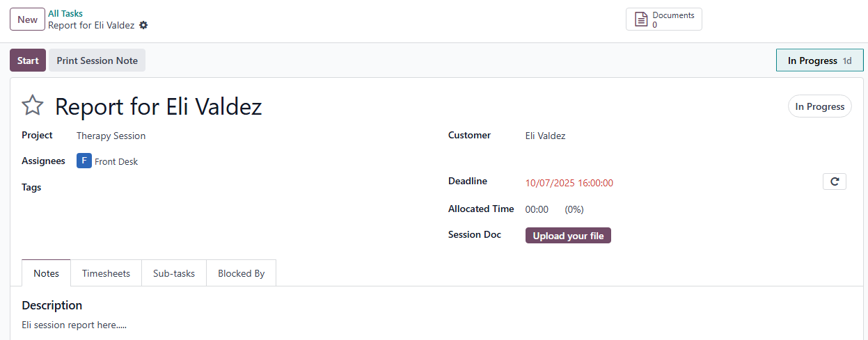Image resolution: width=868 pixels, height=340 pixels.
Task: Switch to the Notes tab
Action: 46,273
